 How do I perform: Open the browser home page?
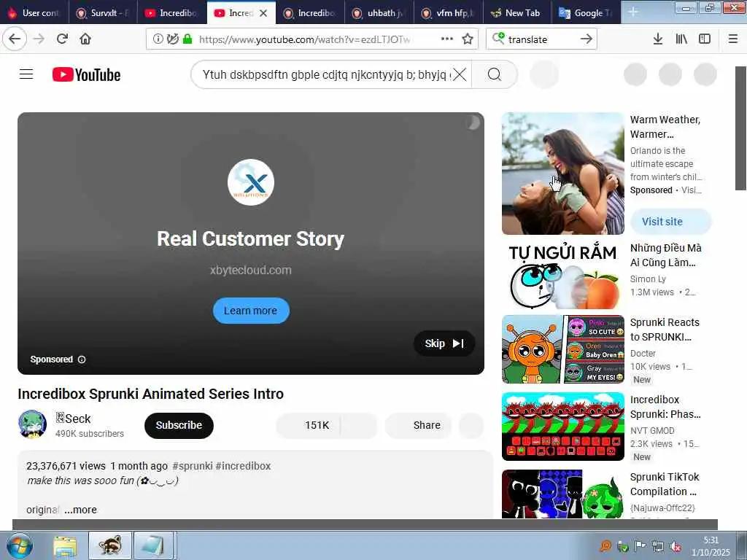(85, 39)
